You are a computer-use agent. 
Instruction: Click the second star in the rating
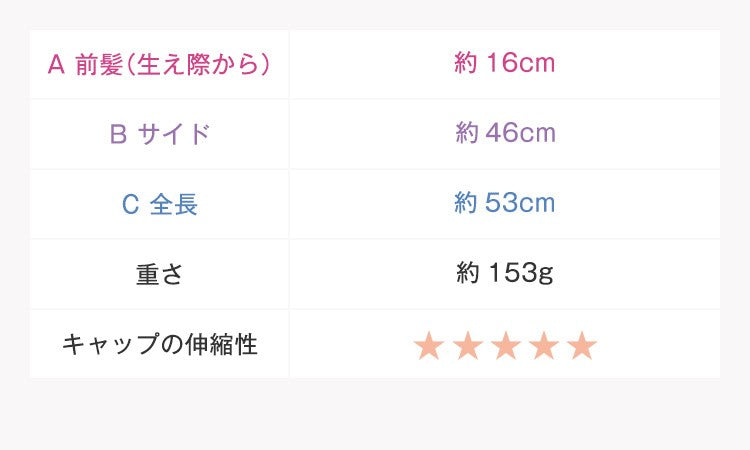point(467,346)
